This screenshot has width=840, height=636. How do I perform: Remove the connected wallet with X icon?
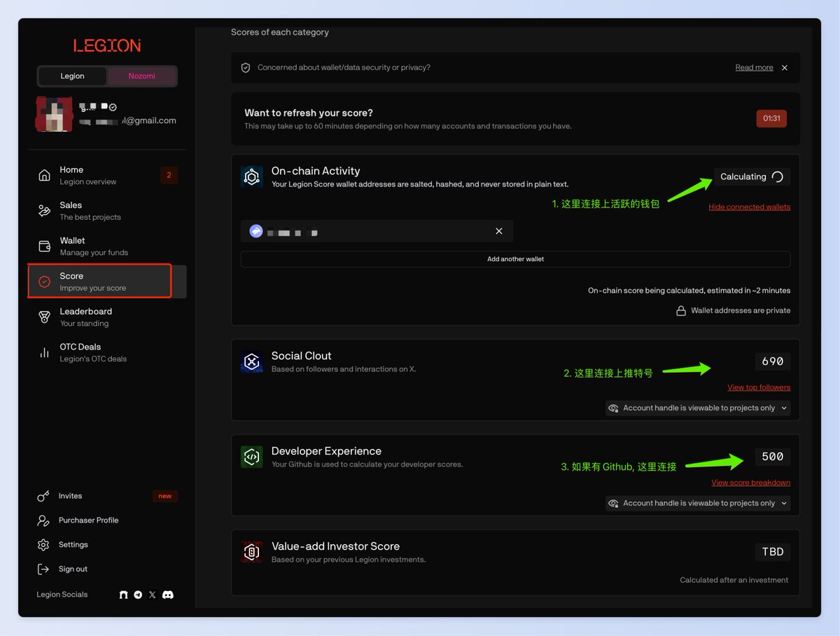point(499,231)
